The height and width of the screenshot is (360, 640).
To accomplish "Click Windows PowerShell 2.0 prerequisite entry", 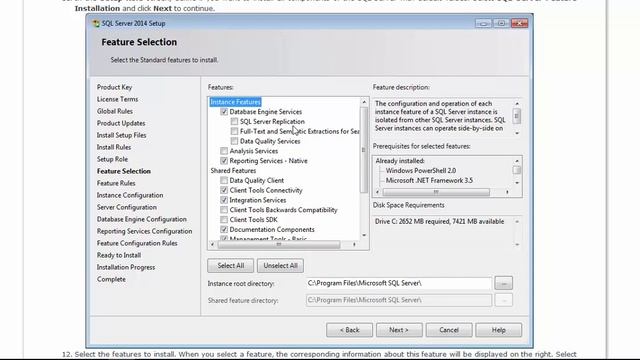I will click(421, 171).
